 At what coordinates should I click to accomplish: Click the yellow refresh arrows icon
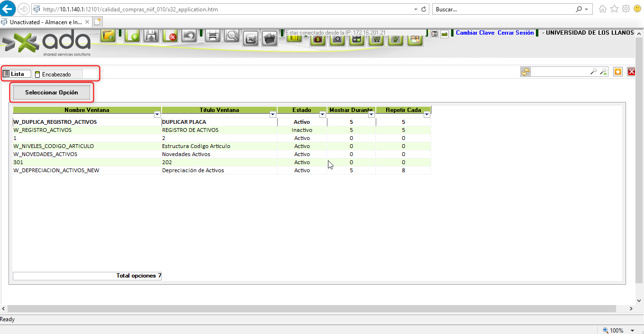pos(526,72)
